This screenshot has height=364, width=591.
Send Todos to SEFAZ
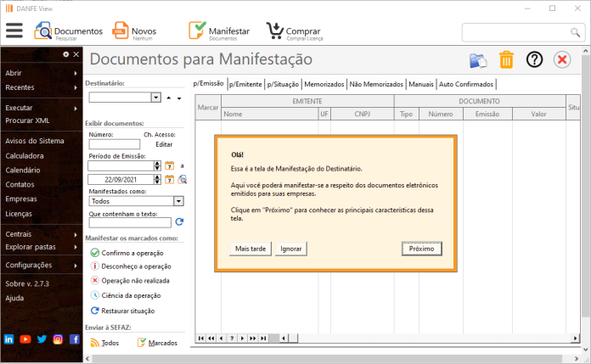point(104,343)
